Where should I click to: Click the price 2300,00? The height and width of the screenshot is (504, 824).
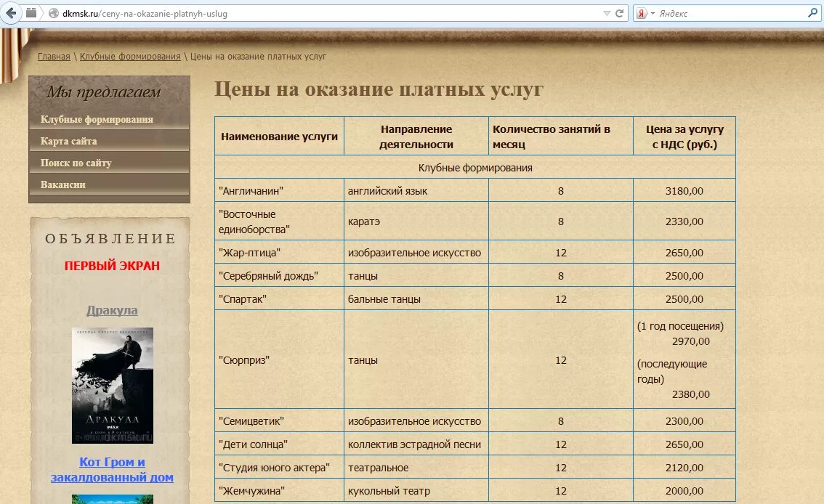pyautogui.click(x=684, y=421)
